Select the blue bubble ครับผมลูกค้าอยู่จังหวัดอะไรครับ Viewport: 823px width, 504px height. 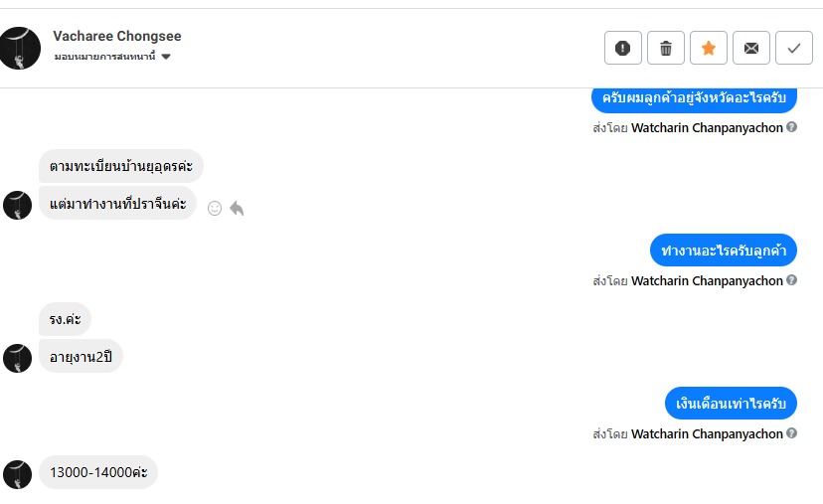click(694, 98)
